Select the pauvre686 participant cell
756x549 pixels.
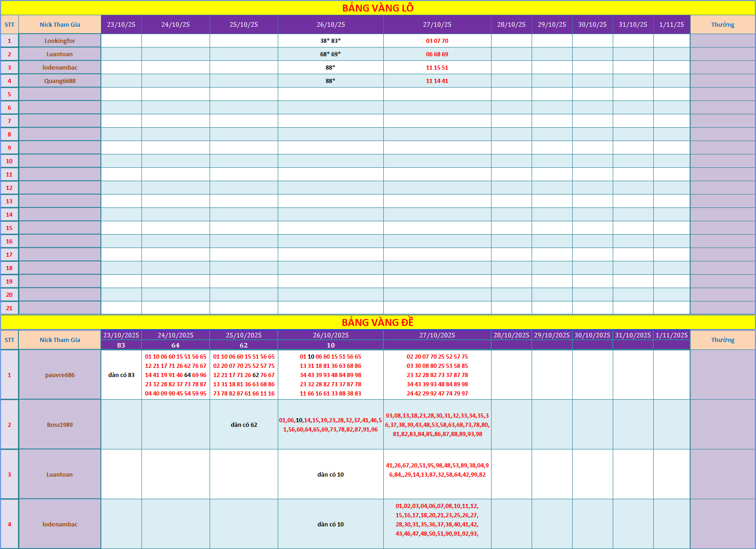[x=60, y=375]
